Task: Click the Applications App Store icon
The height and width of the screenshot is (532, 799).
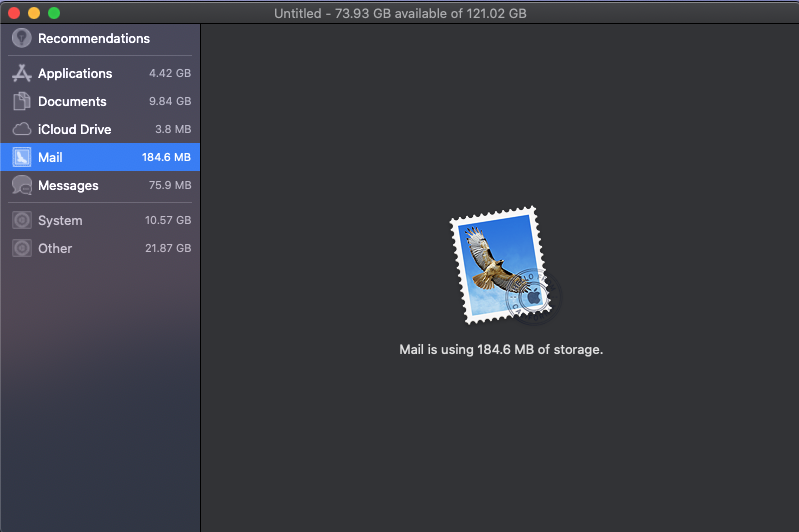Action: coord(21,73)
